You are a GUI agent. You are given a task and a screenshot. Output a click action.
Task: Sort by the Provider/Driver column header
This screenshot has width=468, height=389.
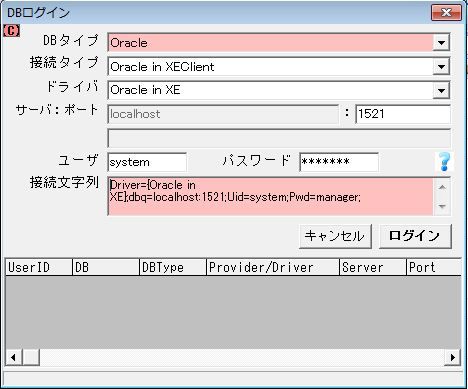[x=273, y=267]
